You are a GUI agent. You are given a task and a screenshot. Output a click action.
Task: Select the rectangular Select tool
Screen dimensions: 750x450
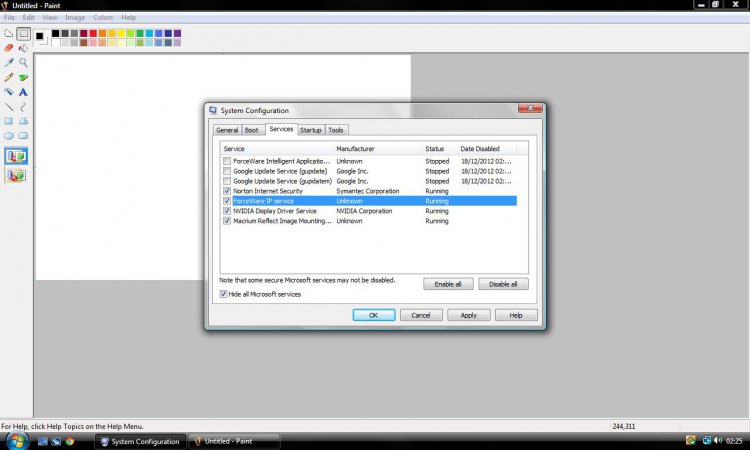coord(23,33)
